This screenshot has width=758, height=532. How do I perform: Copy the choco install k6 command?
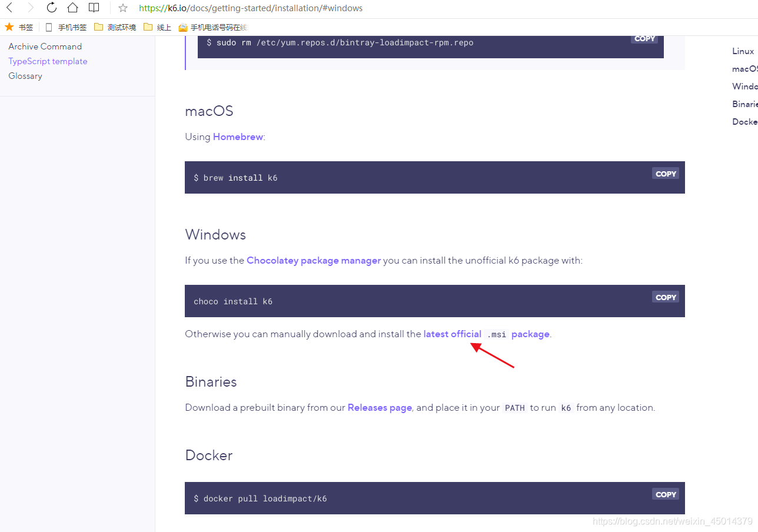tap(666, 297)
